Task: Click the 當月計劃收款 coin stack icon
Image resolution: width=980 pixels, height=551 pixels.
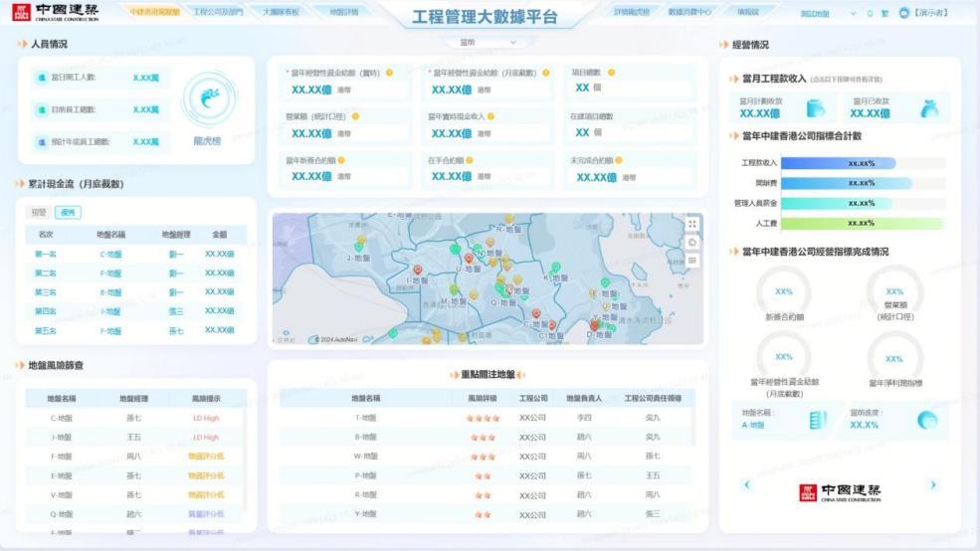Action: click(x=815, y=107)
